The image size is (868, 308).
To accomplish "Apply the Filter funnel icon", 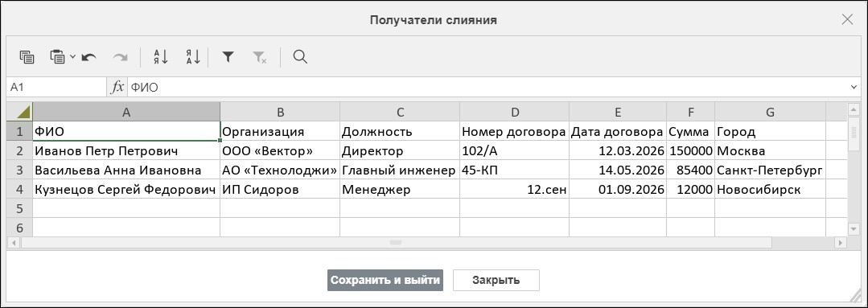I will (x=228, y=57).
